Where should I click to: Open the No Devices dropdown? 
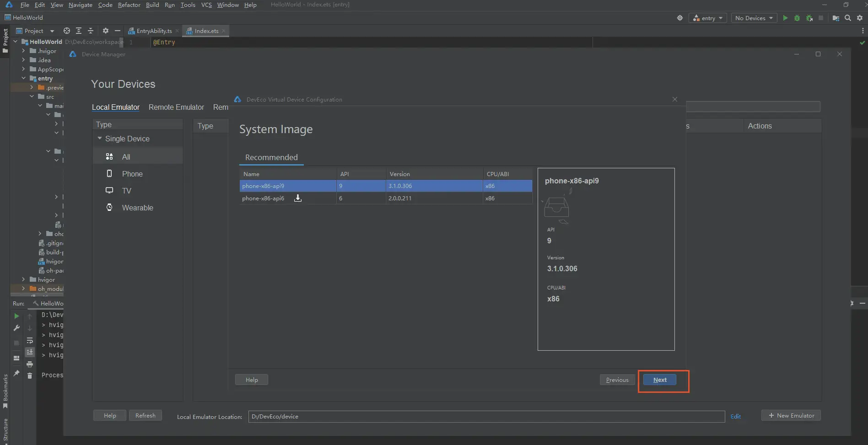click(754, 18)
